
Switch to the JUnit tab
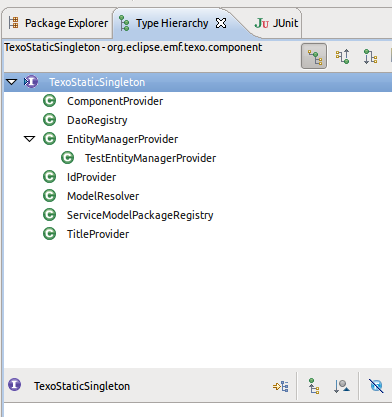coord(276,23)
